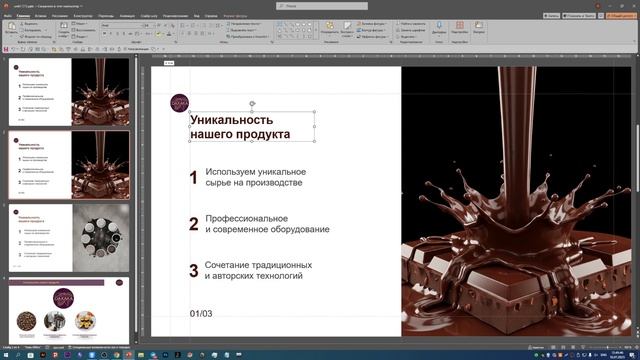
Task: Click Present in Teams button
Action: click(579, 16)
